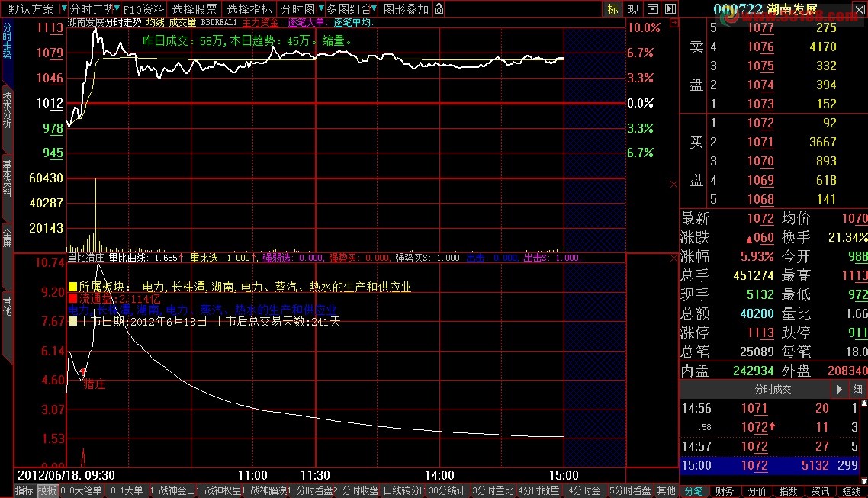The image size is (868, 498).
Task: Open the 默认方案 scheme dropdown arrow
Action: [63, 9]
